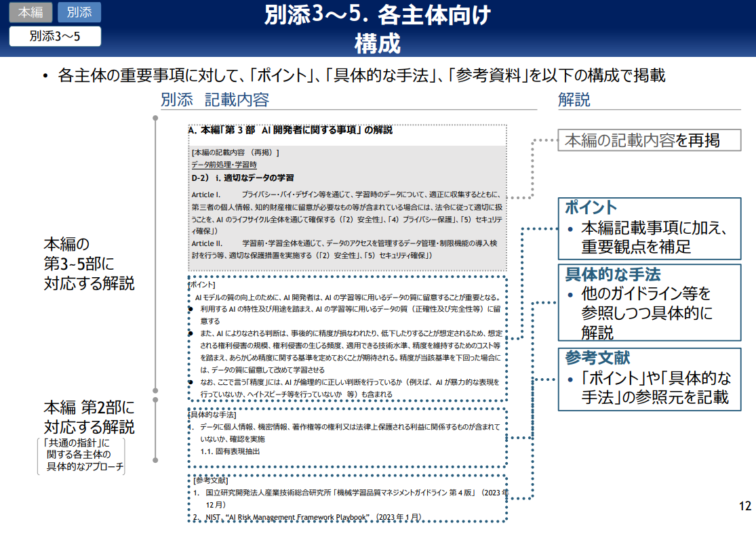
Task: Select the 解説 column heading
Action: [574, 100]
